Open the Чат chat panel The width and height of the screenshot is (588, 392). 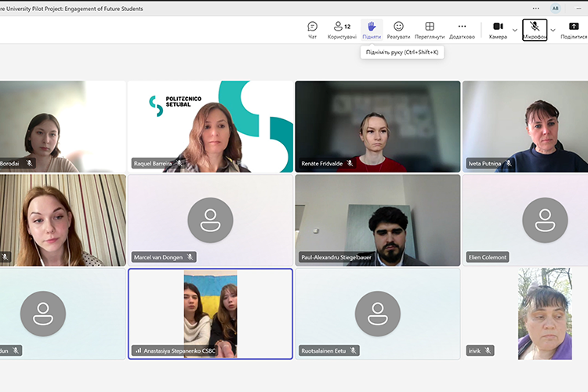click(313, 30)
